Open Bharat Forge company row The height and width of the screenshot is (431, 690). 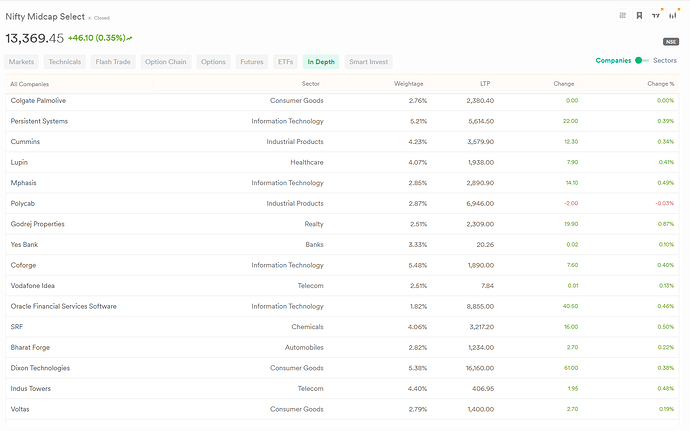[342, 347]
